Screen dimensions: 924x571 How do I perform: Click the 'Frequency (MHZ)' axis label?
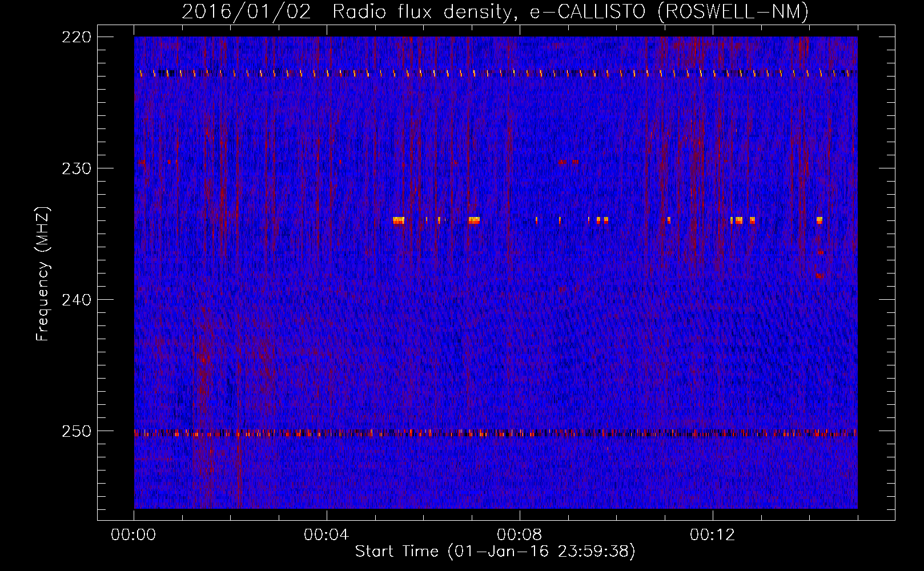(x=43, y=274)
